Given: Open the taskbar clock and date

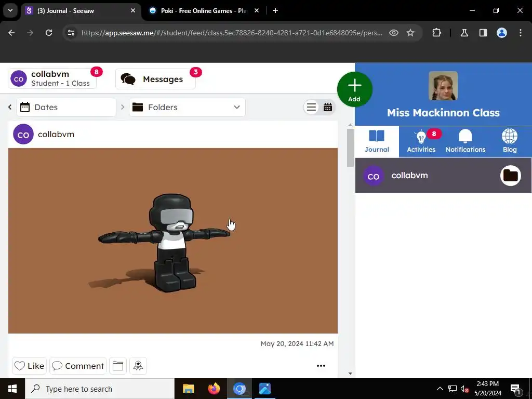Looking at the screenshot, I should (x=487, y=389).
